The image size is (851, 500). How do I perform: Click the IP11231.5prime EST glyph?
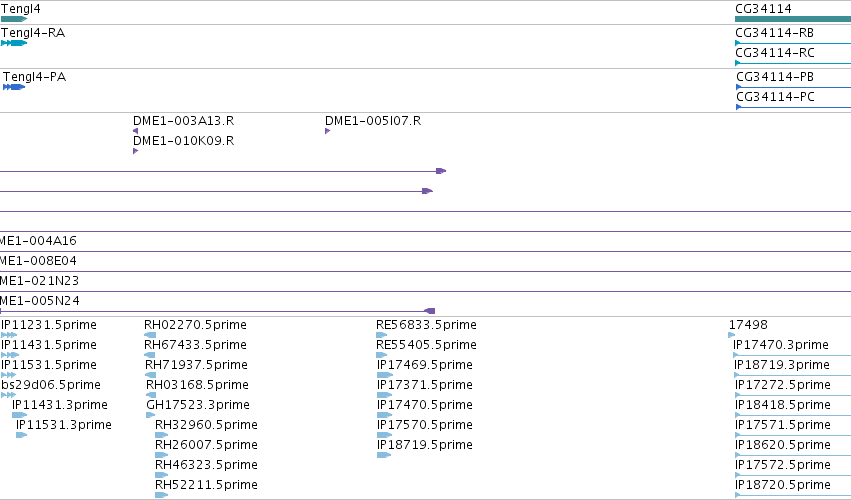coord(9,335)
